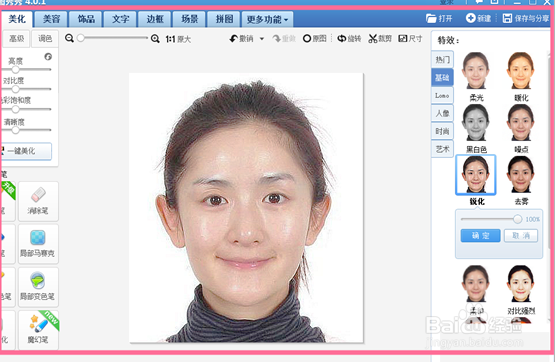Click the 旋转 rotate icon
Screen dimensions: 555x362
342,39
